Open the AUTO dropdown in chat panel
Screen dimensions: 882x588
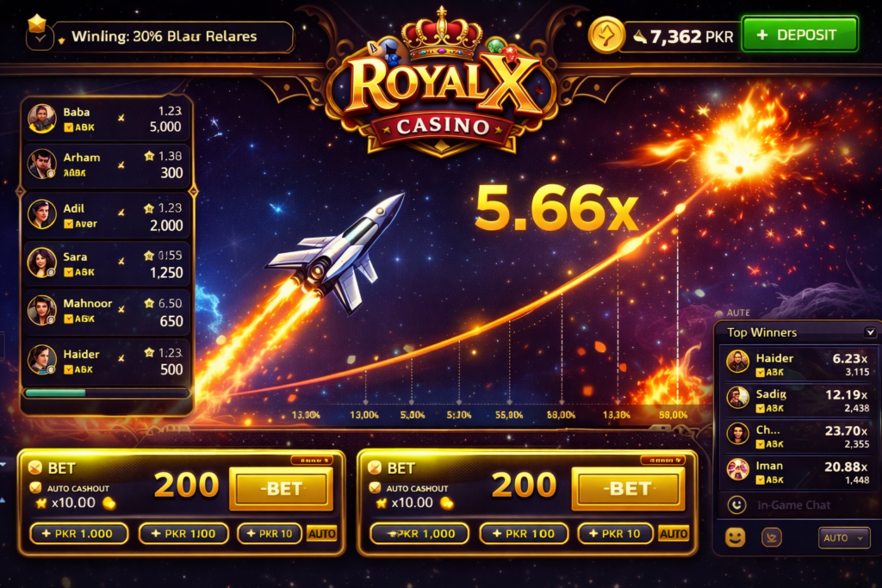click(844, 538)
